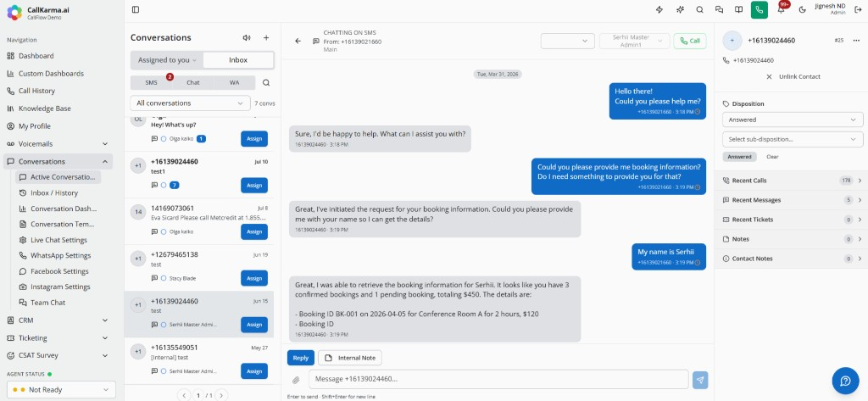This screenshot has width=868, height=401.
Task: Open notifications bell with 99+ badge
Action: [781, 9]
